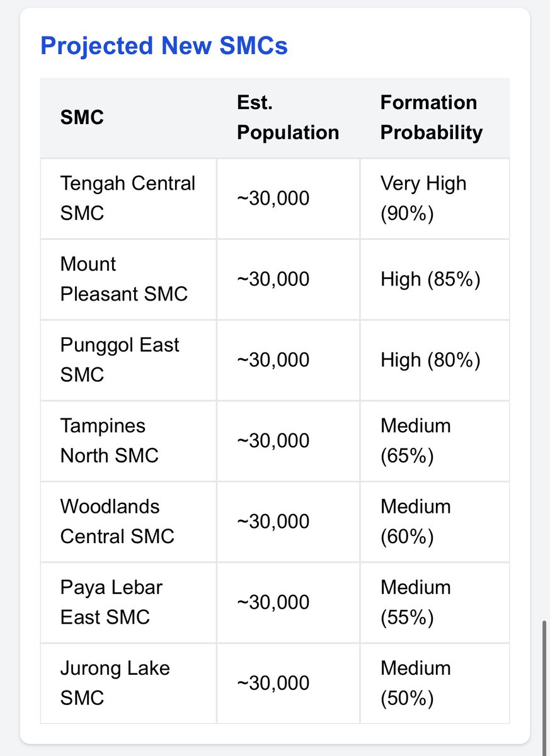Viewport: 550px width, 756px height.
Task: Select the Tengah Central SMC cell
Action: [x=128, y=198]
